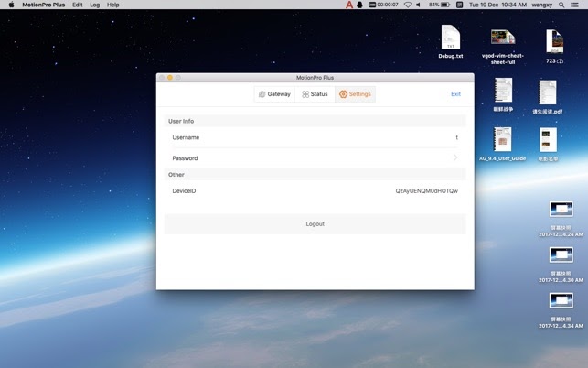Viewport: 588px width, 368px height.
Task: Switch to the Status tab
Action: click(315, 94)
